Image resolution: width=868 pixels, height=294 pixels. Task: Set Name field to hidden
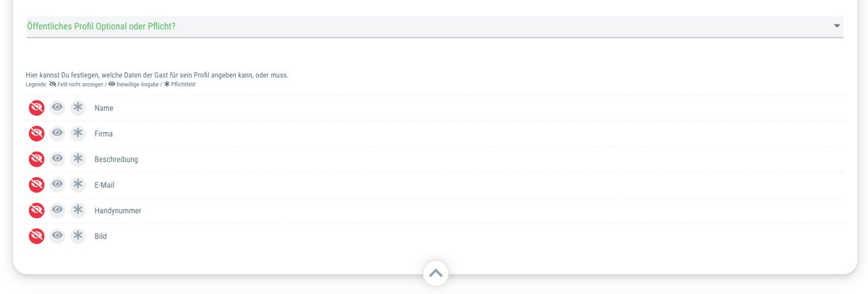click(36, 108)
